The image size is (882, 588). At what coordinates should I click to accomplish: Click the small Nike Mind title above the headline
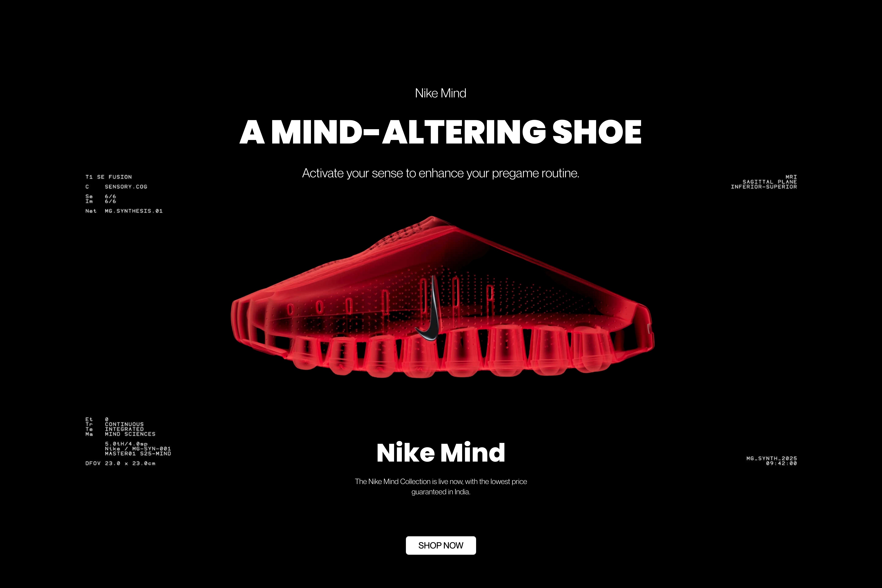pos(441,93)
